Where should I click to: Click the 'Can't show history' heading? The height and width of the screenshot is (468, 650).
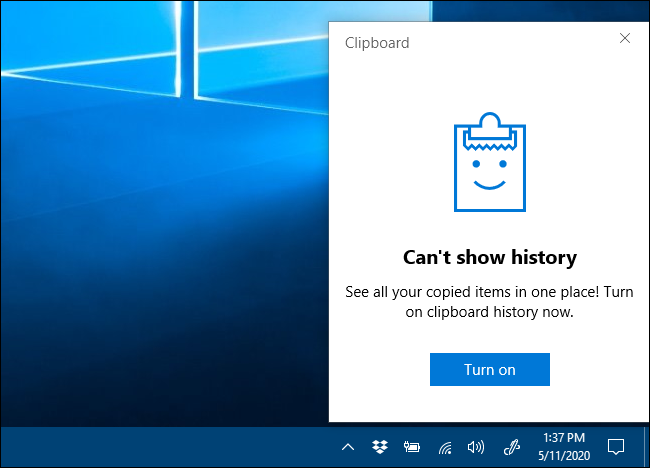point(490,257)
